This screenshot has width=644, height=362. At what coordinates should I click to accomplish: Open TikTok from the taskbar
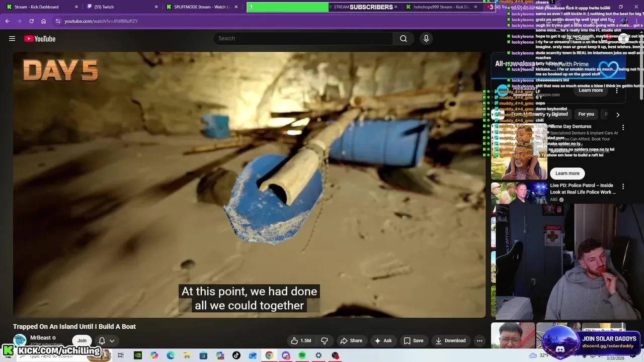[x=236, y=355]
